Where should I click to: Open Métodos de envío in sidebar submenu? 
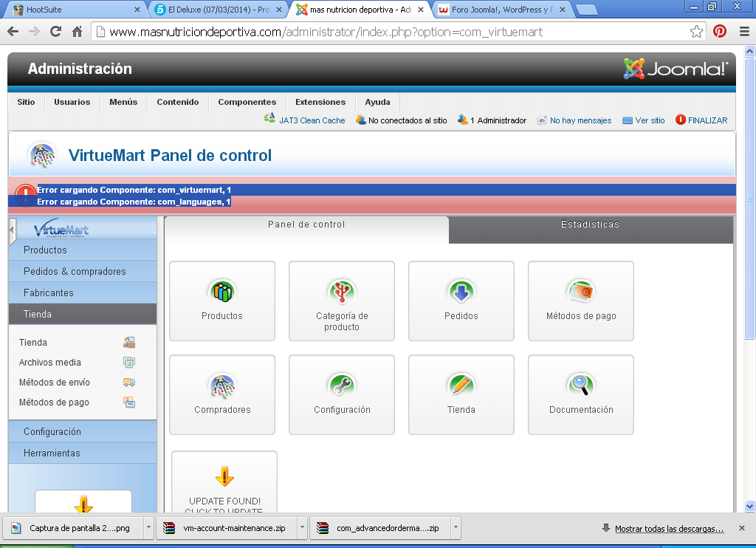pos(55,382)
